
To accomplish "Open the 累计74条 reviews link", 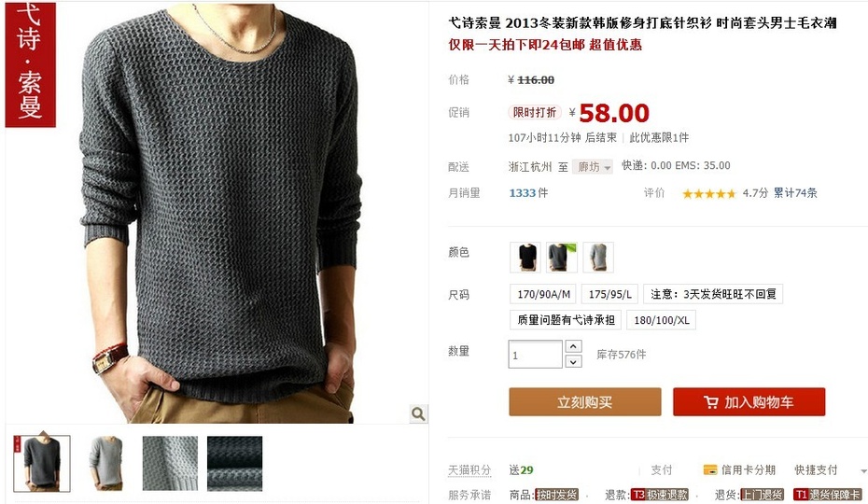I will point(795,193).
